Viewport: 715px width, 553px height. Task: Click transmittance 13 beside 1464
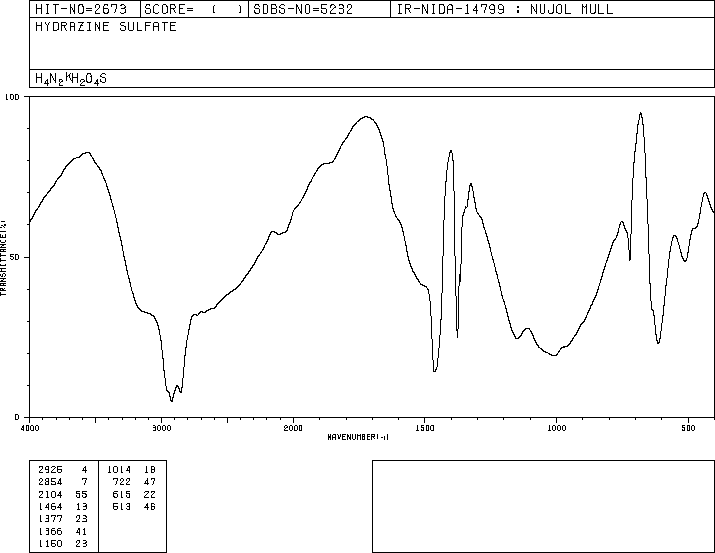pyautogui.click(x=81, y=506)
